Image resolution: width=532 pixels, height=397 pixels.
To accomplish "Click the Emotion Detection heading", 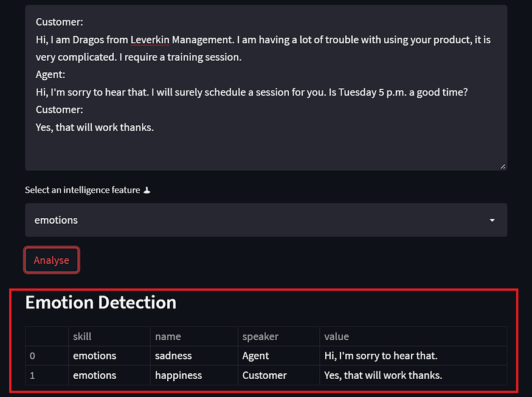I will tap(101, 302).
